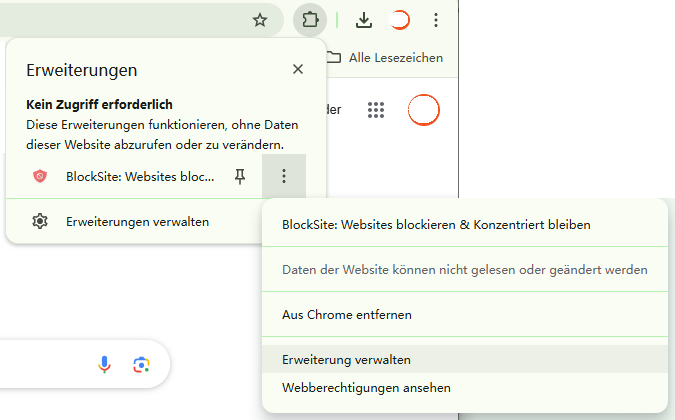The image size is (675, 420).
Task: Click the gear icon beside Erweiterungen verwalten
Action: [40, 221]
